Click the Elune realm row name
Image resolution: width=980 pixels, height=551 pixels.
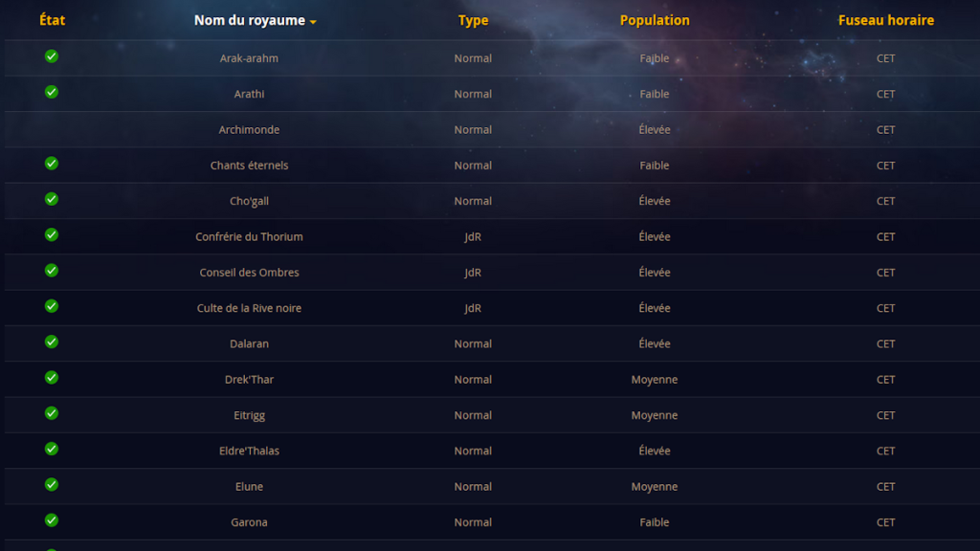click(x=249, y=487)
